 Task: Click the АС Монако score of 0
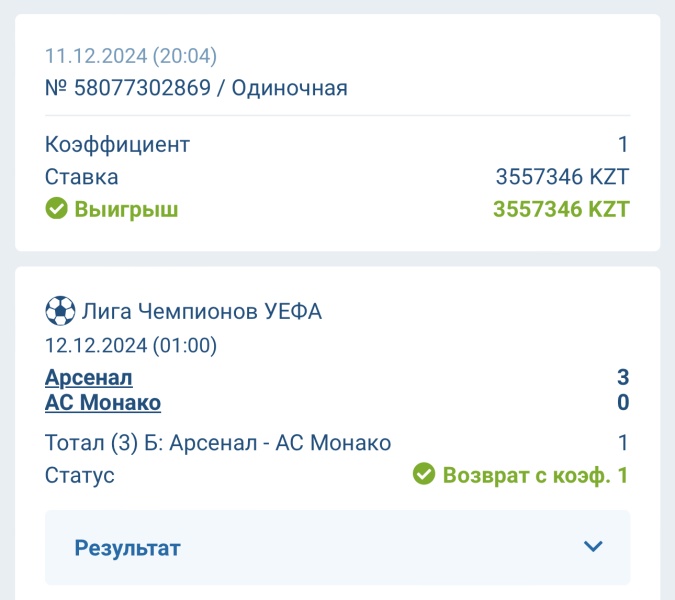click(623, 402)
